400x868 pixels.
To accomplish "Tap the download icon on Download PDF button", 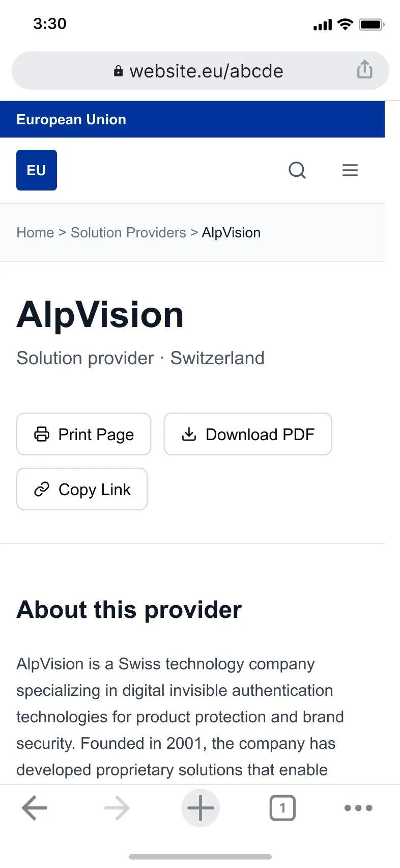I will (189, 434).
